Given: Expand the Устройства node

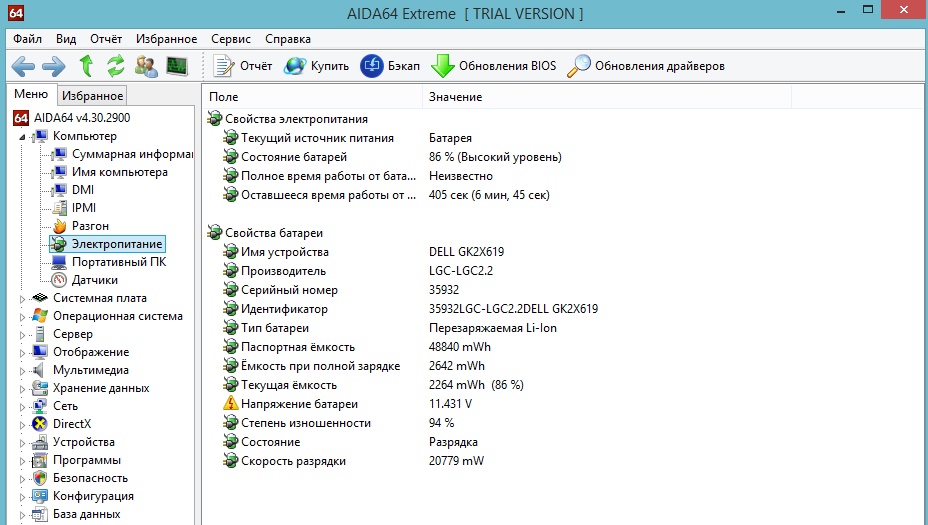Looking at the screenshot, I should click(22, 443).
